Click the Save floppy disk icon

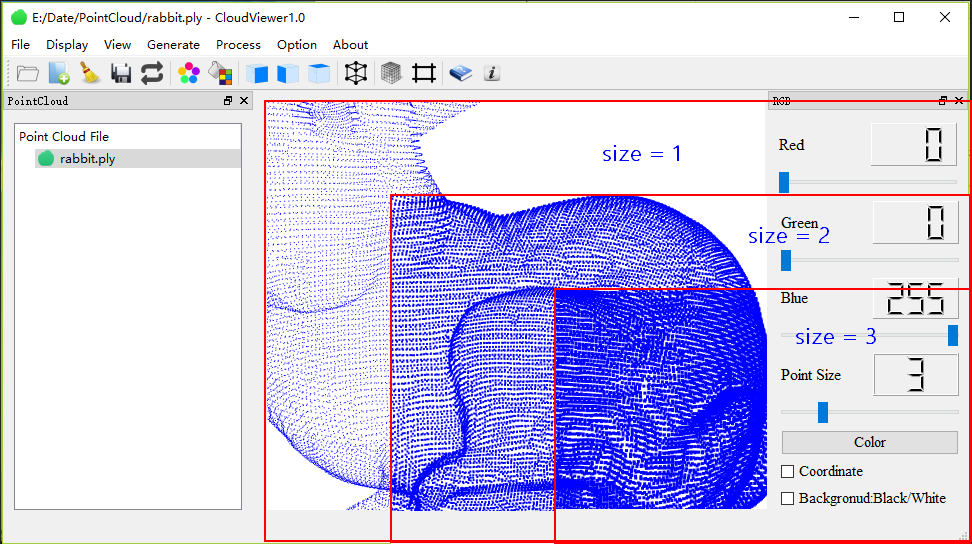[x=121, y=73]
